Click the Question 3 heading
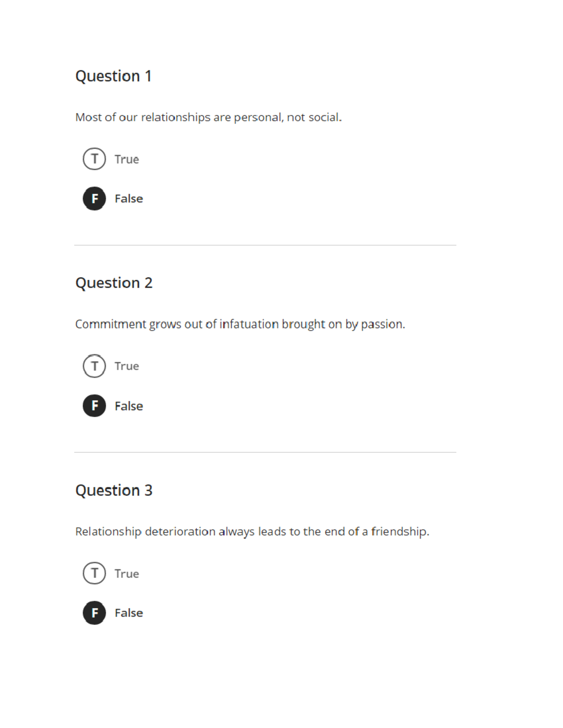 pos(114,490)
